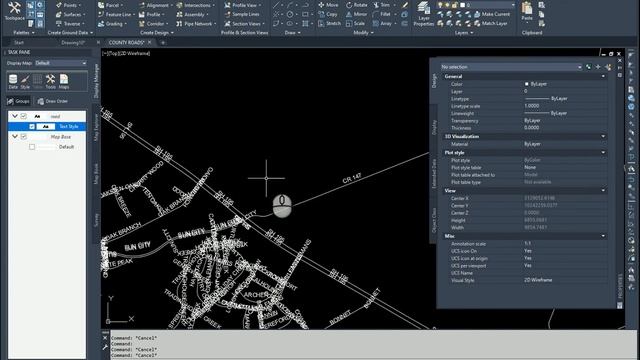Select the Profile View tool

tap(242, 5)
